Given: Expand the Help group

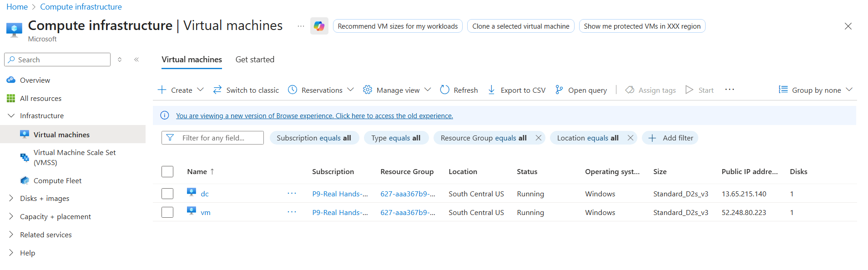Looking at the screenshot, I should (x=11, y=253).
